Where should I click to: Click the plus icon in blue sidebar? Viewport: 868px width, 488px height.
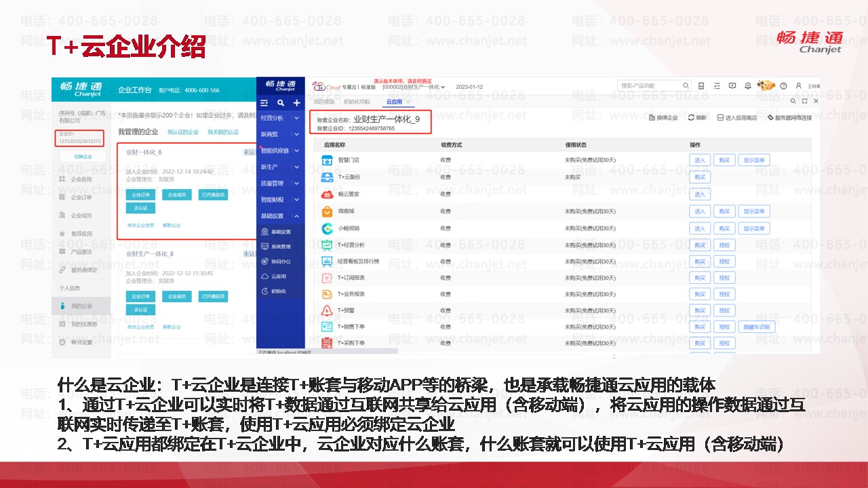296,103
